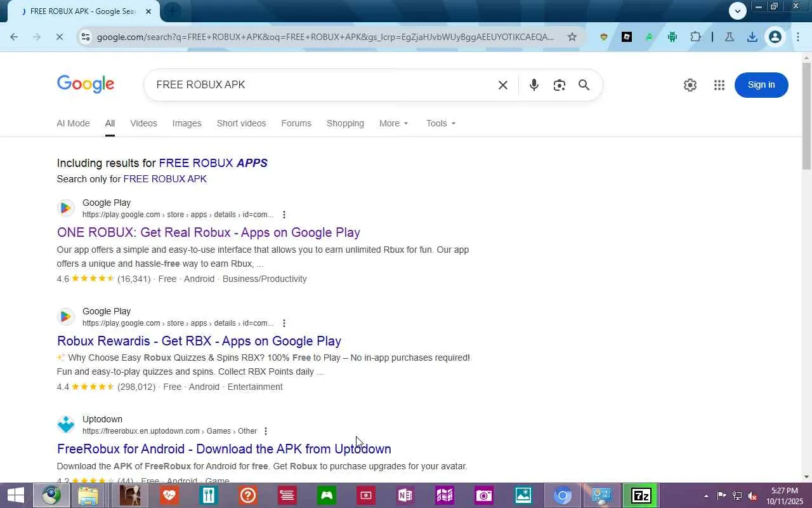This screenshot has width=812, height=508.
Task: Open the Extensions puzzle-piece menu
Action: tap(696, 37)
